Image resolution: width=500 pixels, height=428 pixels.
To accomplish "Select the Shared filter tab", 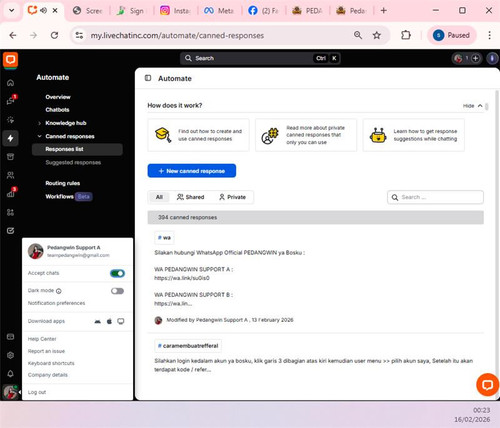I will pyautogui.click(x=190, y=197).
